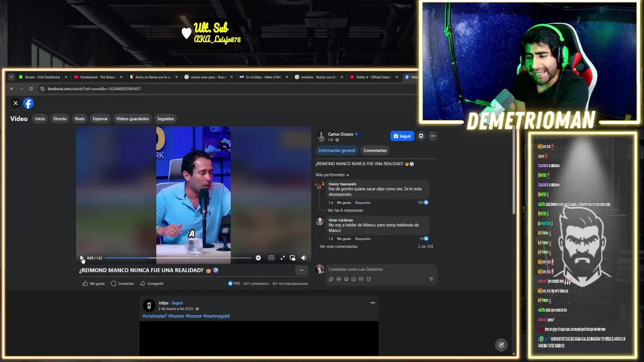Go back in browser
Screen dimensions: 644x362
point(12,89)
